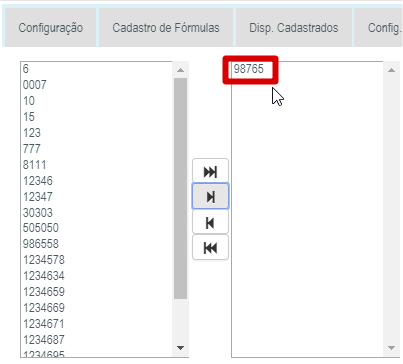This screenshot has width=403, height=364.
Task: Move selected item to right list
Action: coord(210,197)
